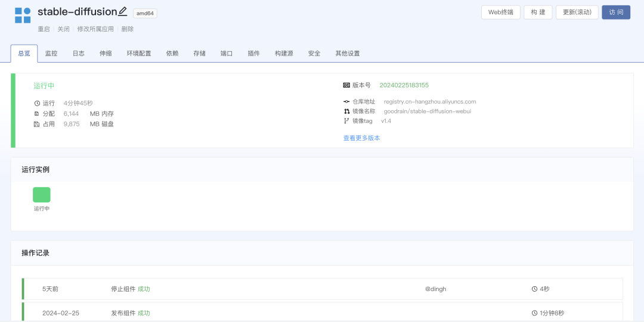Switch to the 日志 logs tab

79,54
